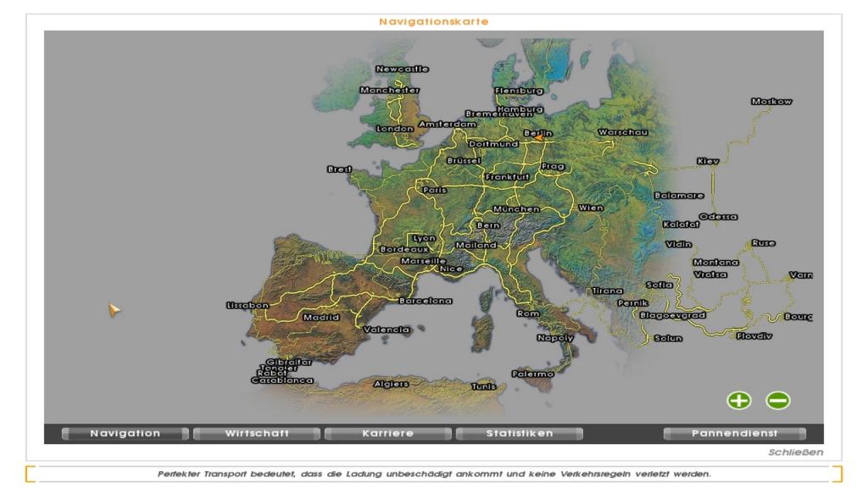
Task: Pick München on the map
Action: coord(516,209)
